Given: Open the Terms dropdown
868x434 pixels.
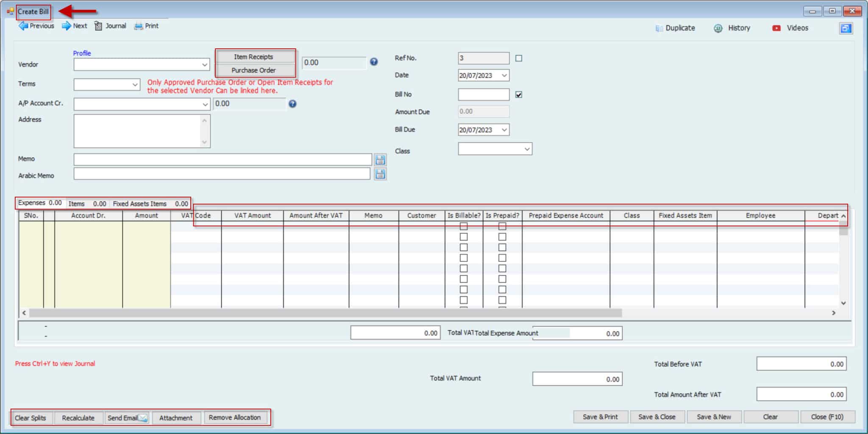Looking at the screenshot, I should [135, 85].
